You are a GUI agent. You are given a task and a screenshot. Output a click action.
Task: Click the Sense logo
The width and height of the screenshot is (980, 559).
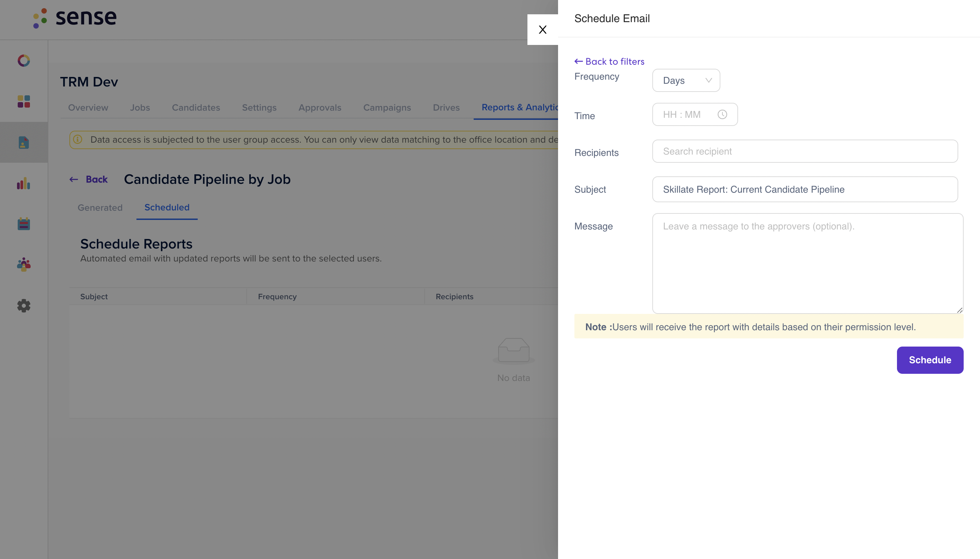click(x=75, y=18)
